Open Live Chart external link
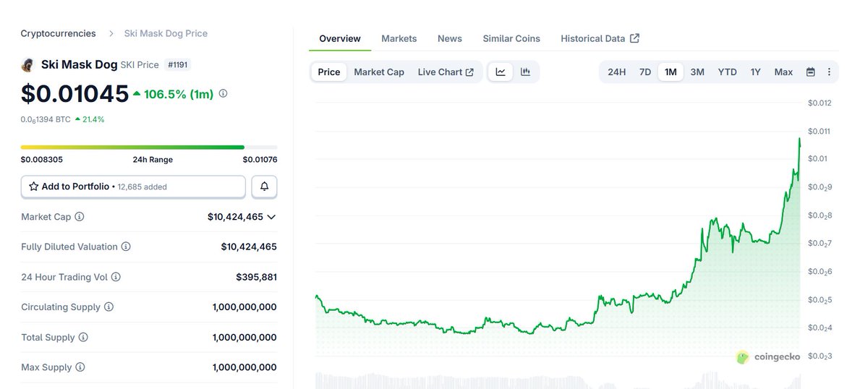The image size is (868, 389). coord(446,72)
